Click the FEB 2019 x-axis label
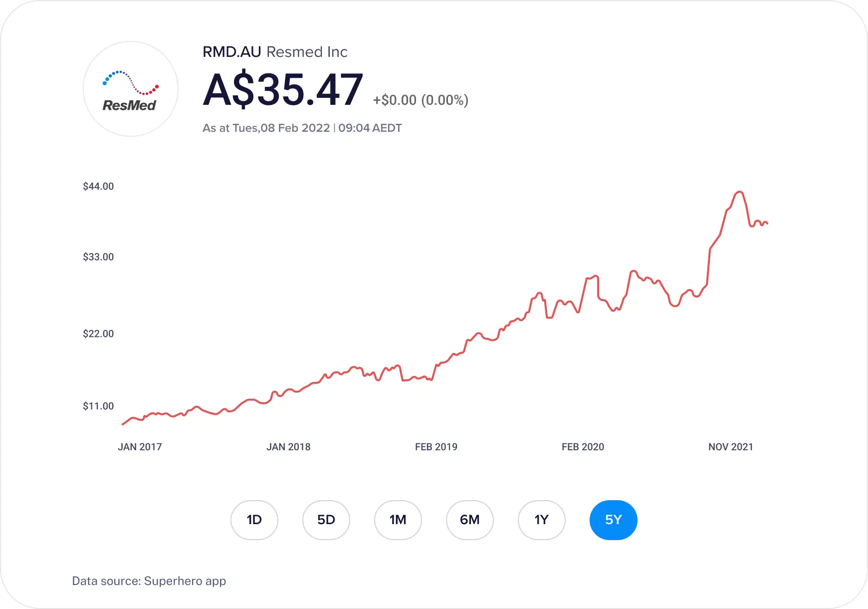The image size is (868, 609). [x=436, y=447]
